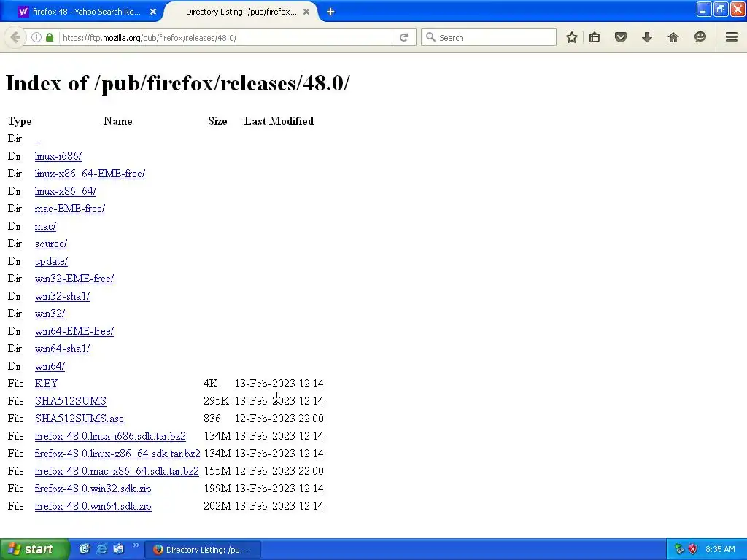Click the URL address bar
Viewport: 747px width, 560px height.
(x=225, y=38)
